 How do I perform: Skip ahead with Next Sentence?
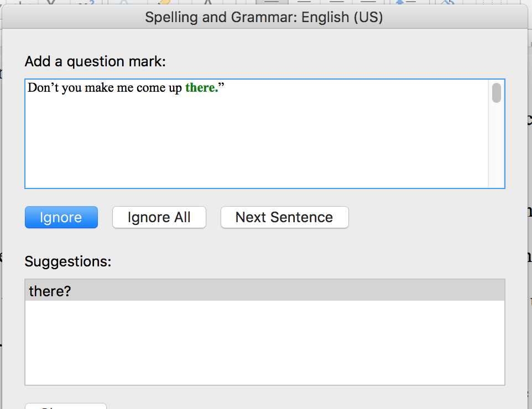click(x=284, y=217)
